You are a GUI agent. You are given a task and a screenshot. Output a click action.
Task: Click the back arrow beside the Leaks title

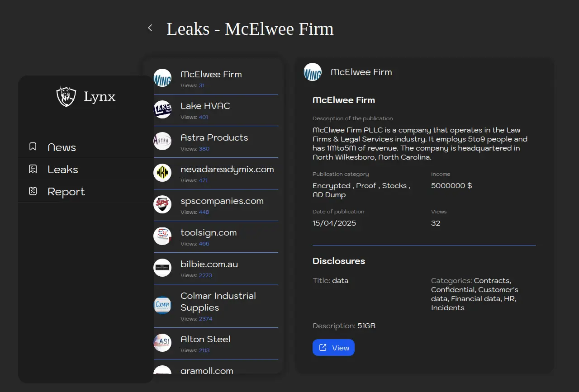click(150, 28)
